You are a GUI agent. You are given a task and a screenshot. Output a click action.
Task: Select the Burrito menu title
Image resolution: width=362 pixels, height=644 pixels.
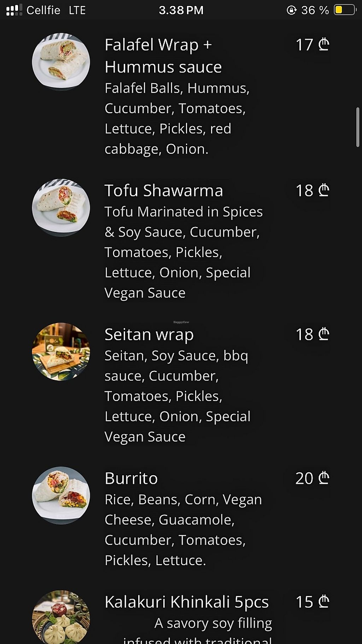pyautogui.click(x=131, y=478)
